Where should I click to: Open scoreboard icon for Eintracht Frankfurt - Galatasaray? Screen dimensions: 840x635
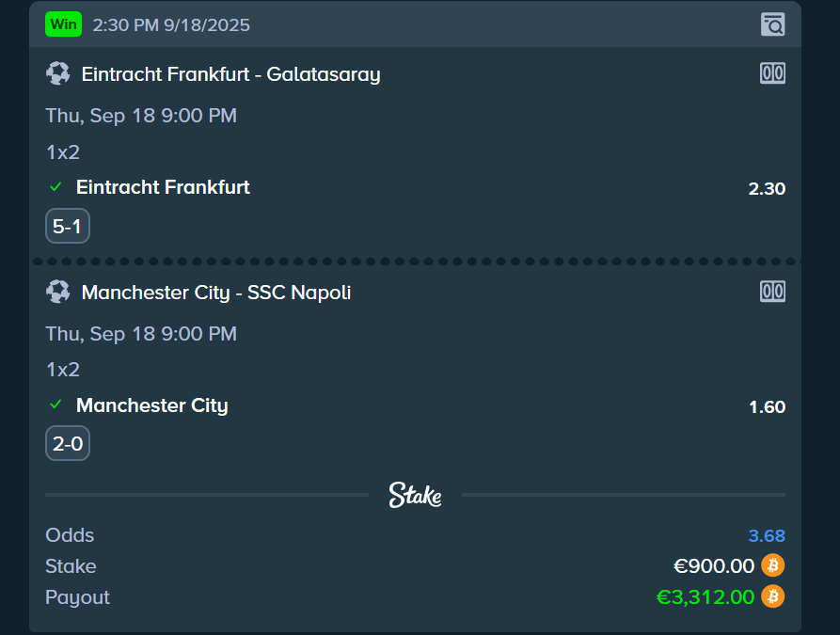pos(772,73)
